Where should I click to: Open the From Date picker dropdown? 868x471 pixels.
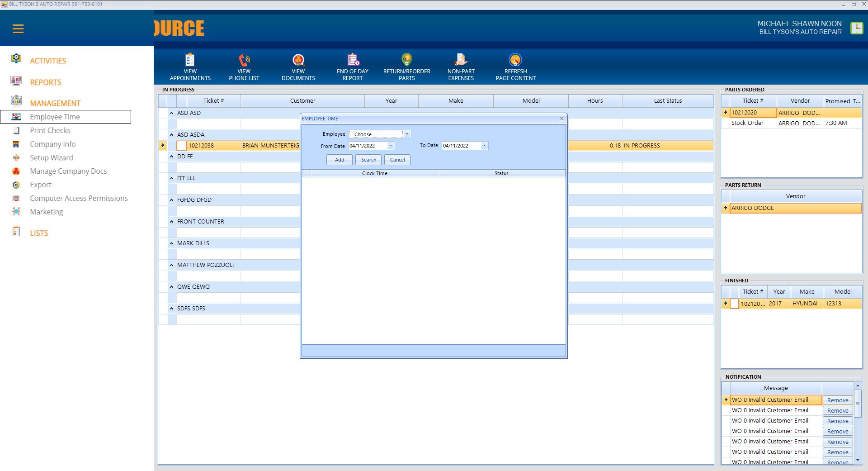391,146
